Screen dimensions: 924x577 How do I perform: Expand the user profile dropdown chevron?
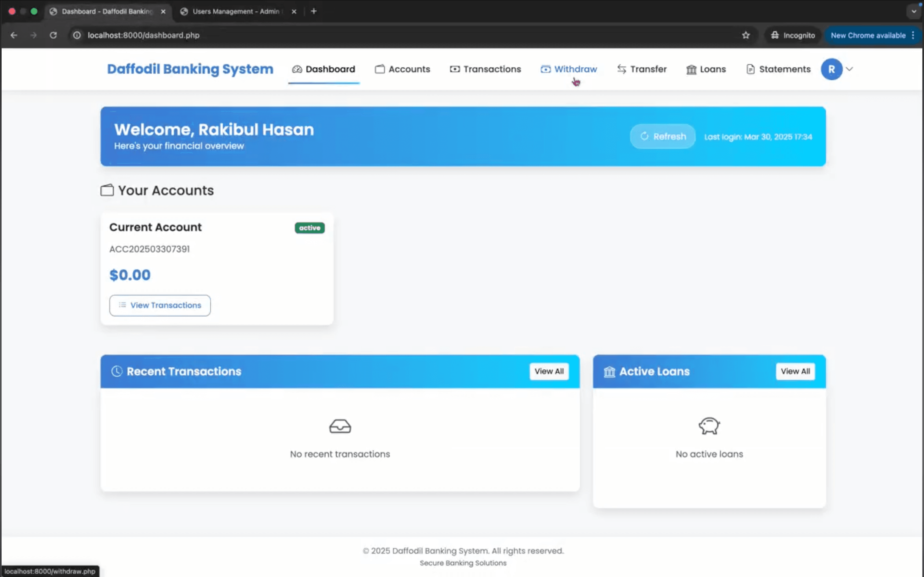(x=849, y=69)
